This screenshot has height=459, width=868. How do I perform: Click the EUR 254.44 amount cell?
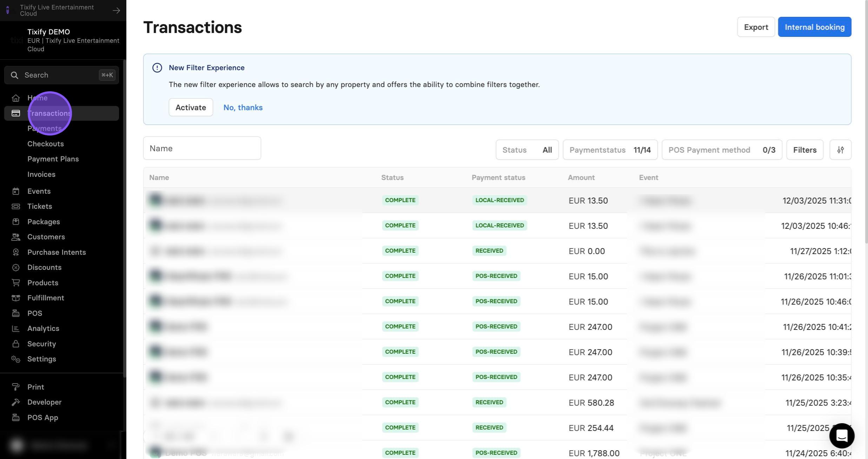591,428
